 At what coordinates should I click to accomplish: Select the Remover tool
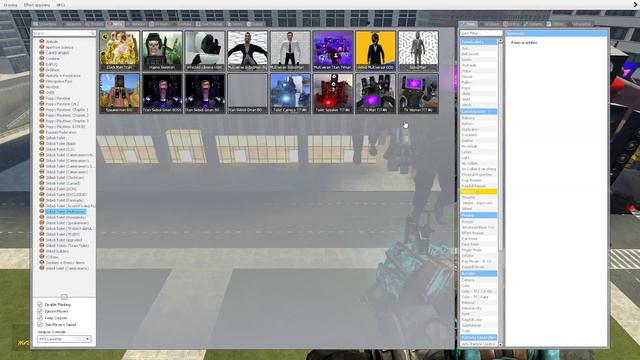478,191
